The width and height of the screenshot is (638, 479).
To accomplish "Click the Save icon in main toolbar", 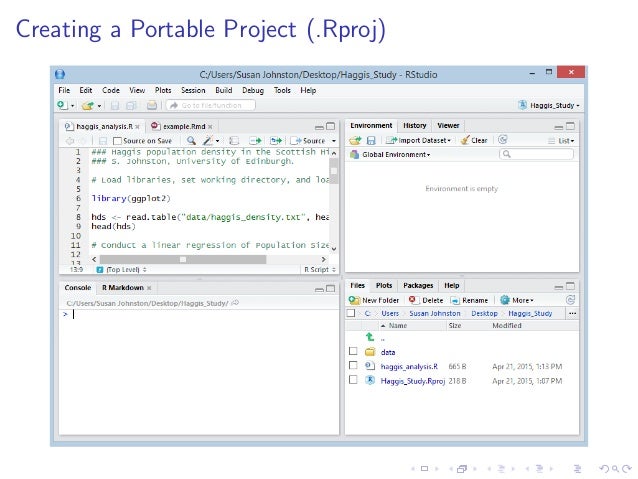I will tap(115, 106).
